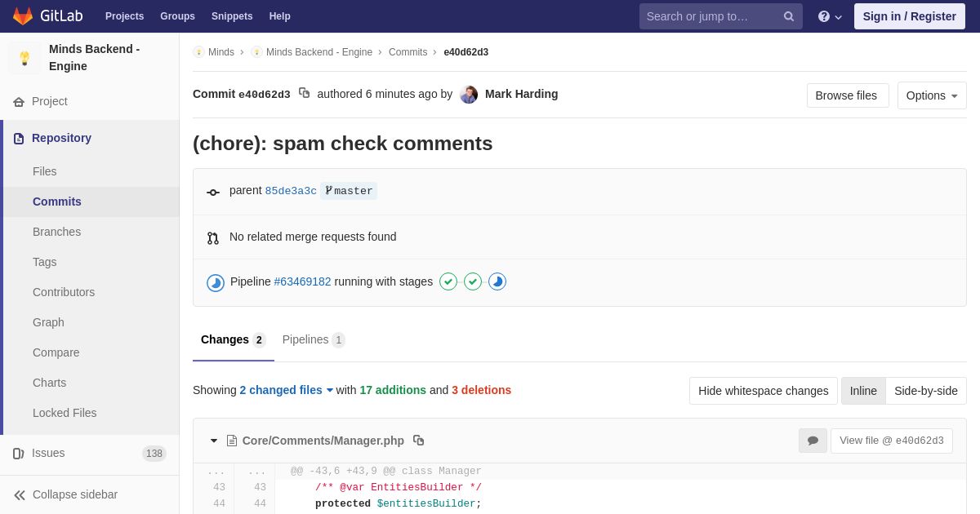Viewport: 980px width, 514px height.
Task: Click the Minds Backend lightbulb project avatar
Action: (24, 58)
